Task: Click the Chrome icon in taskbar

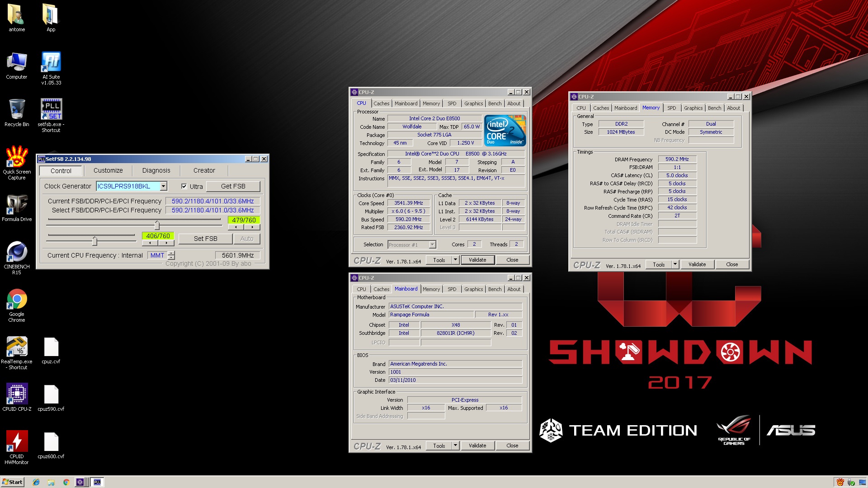Action: point(66,482)
